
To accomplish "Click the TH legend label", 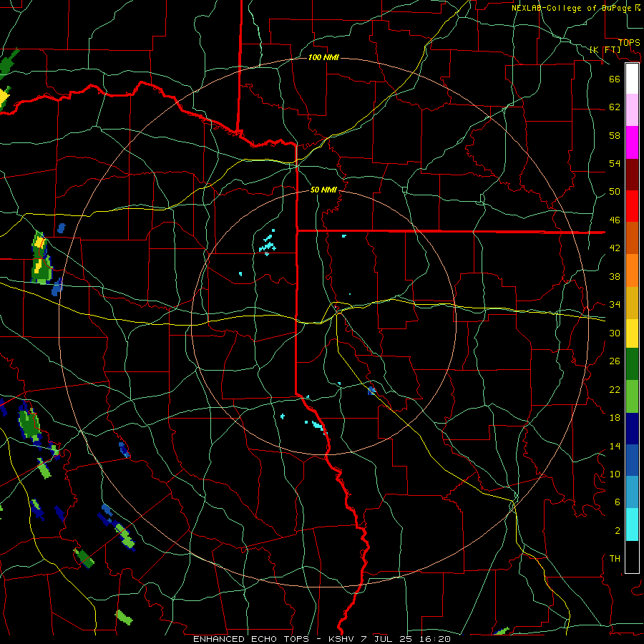I will coord(615,559).
